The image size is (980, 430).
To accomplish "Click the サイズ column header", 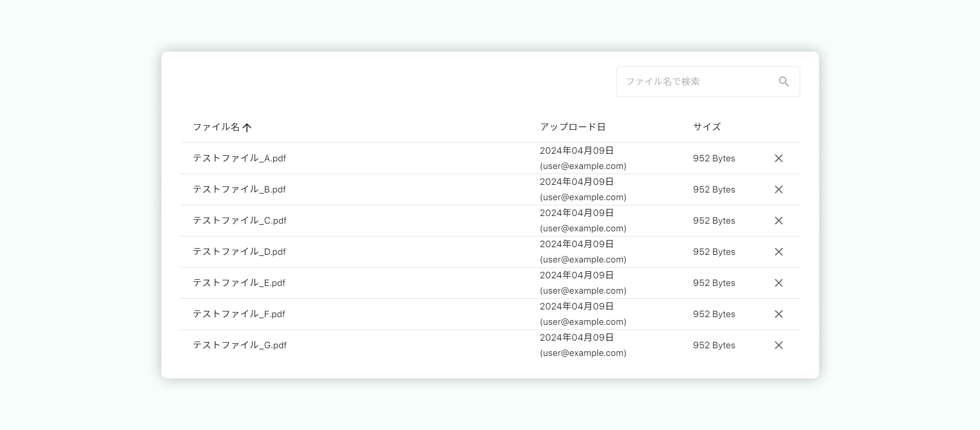I will (707, 127).
